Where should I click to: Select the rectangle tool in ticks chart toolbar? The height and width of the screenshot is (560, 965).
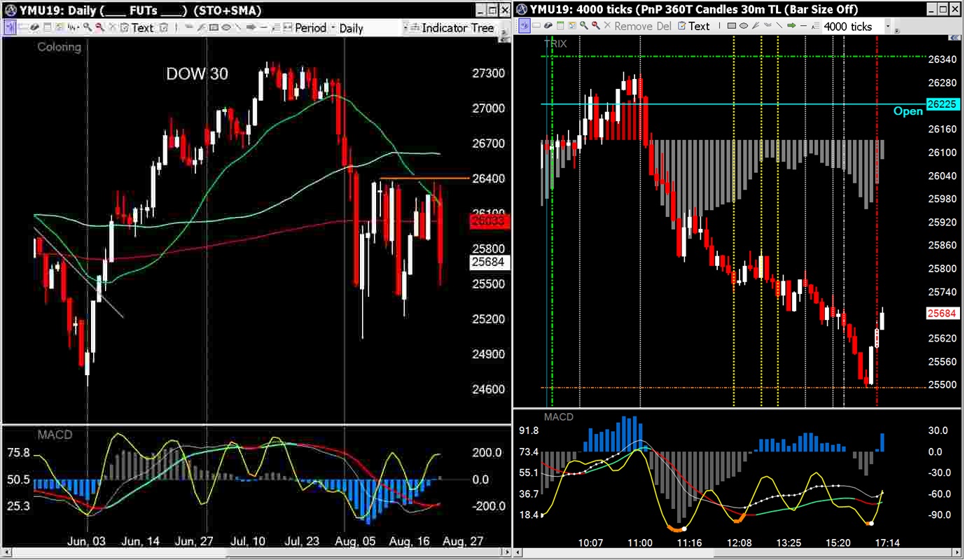pos(732,27)
